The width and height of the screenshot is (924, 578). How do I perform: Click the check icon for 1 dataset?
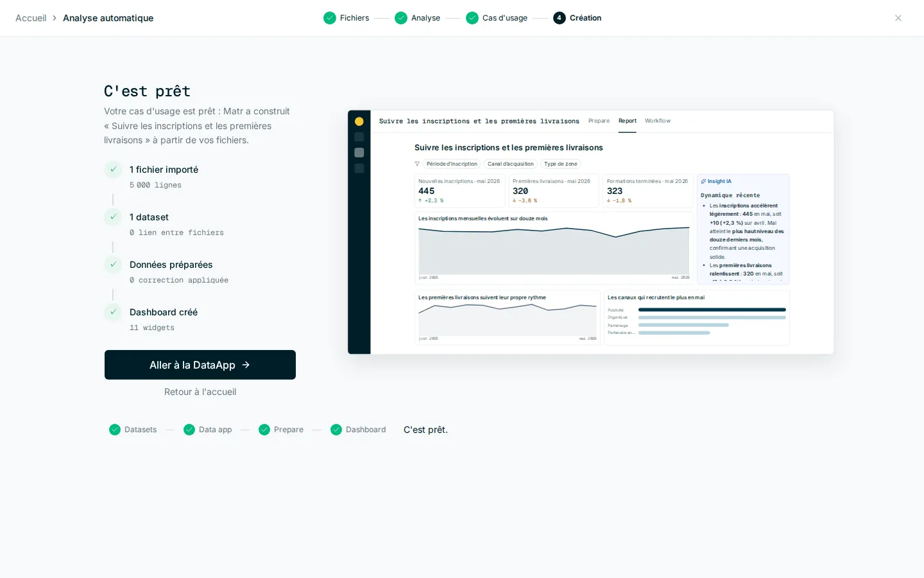[113, 217]
